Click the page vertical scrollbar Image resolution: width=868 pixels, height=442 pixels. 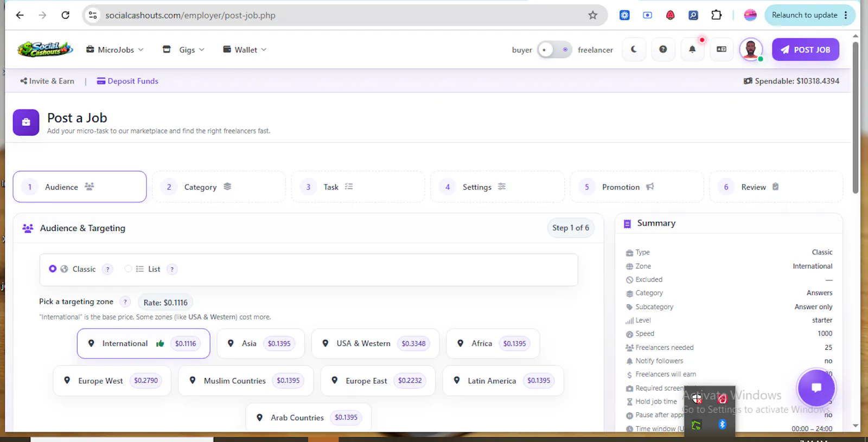856,117
